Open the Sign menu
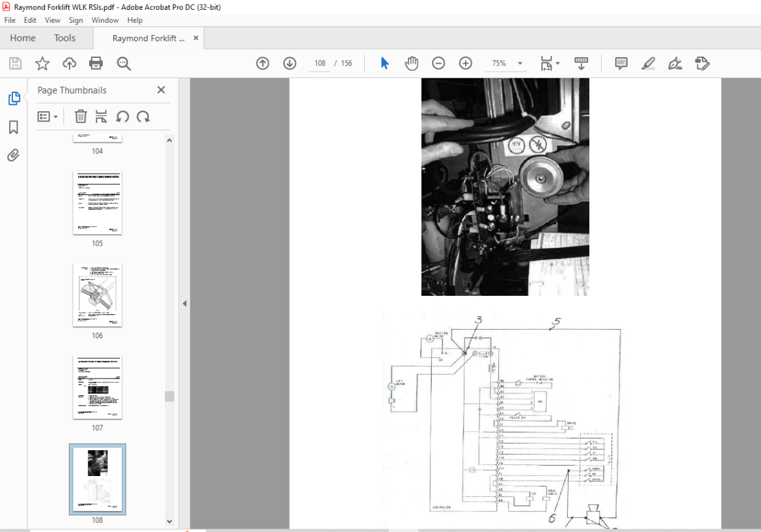Image resolution: width=761 pixels, height=532 pixels. tap(75, 20)
